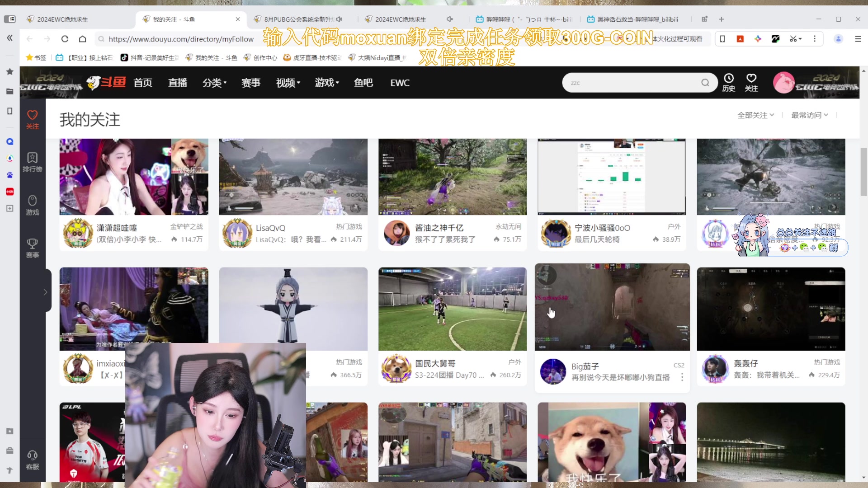The image size is (868, 488).
Task: Open 鱼吧 in Douyu navigation
Action: click(363, 83)
